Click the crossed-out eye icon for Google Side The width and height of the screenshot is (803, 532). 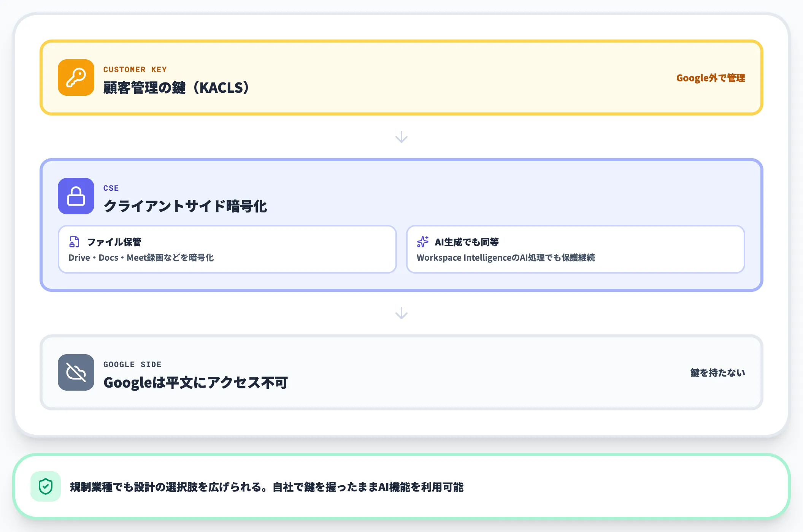76,373
